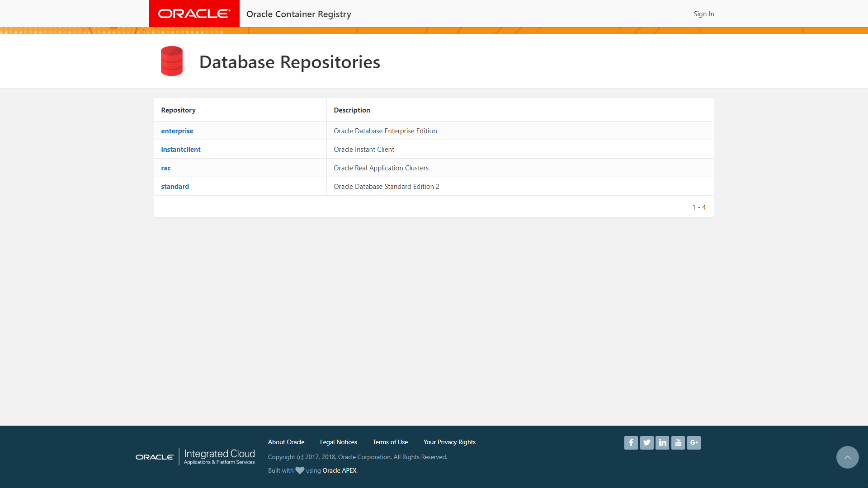
Task: Open the enterprise repository link
Action: (177, 131)
